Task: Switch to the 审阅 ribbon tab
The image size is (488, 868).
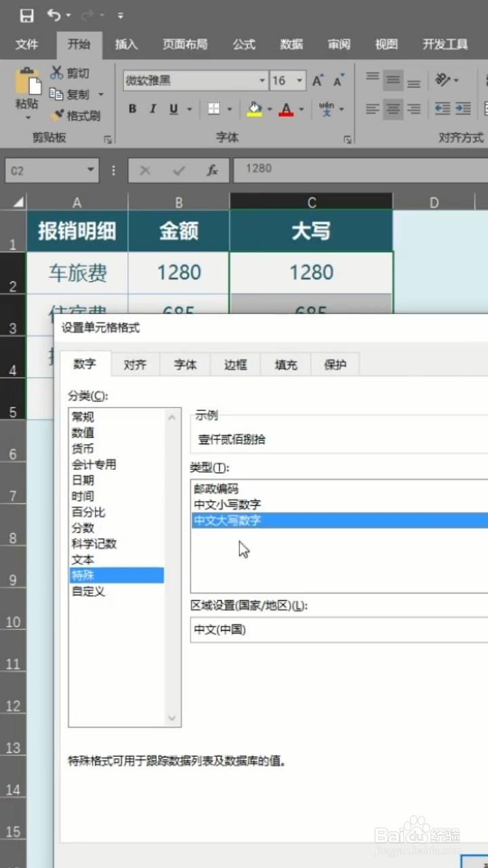Action: point(339,44)
